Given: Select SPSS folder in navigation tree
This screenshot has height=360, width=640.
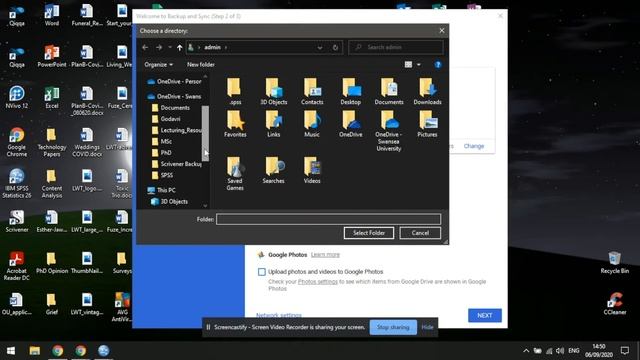Looking at the screenshot, I should coord(162,175).
